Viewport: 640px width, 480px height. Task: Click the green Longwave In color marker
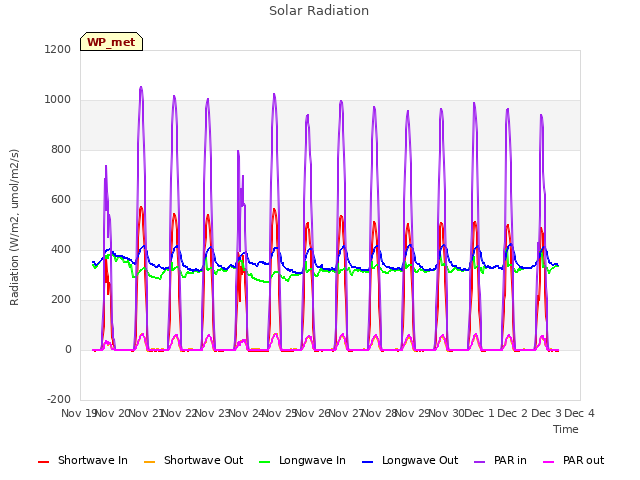[x=264, y=462]
